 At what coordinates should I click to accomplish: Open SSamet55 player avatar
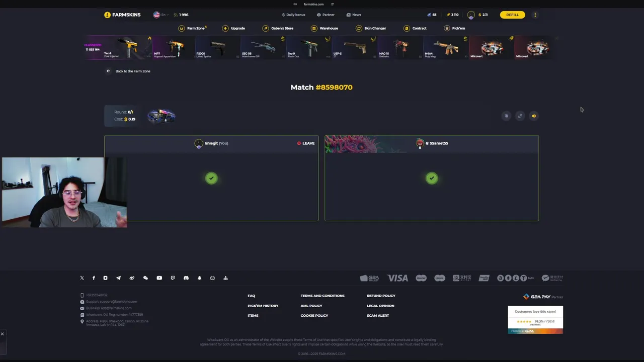click(420, 144)
